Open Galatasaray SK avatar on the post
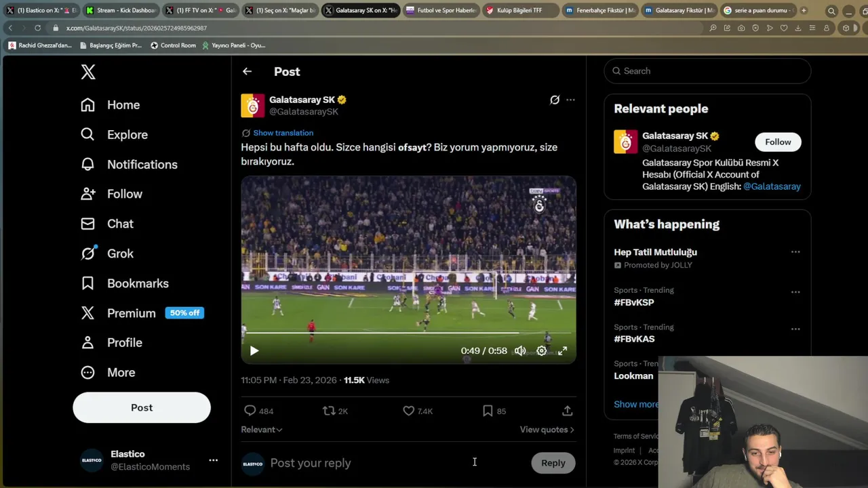The height and width of the screenshot is (488, 868). (252, 106)
